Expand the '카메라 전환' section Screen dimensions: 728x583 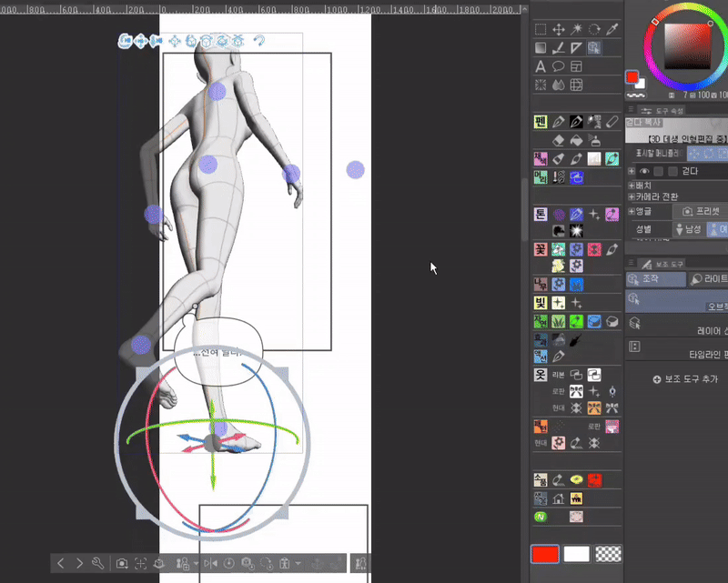click(x=632, y=196)
